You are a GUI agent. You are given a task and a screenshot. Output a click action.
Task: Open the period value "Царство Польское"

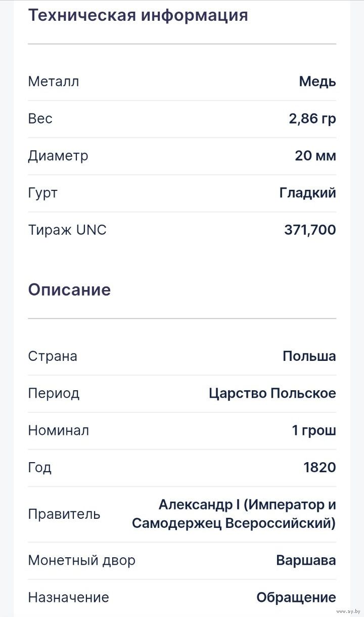pos(272,393)
